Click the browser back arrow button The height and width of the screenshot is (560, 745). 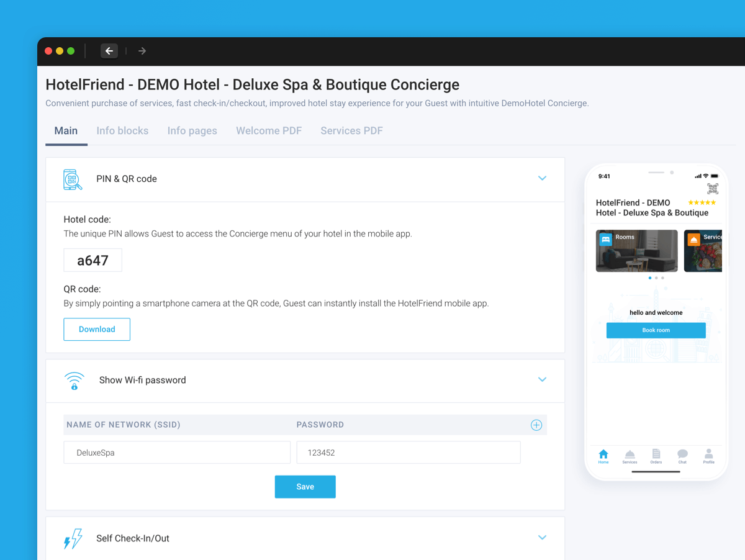click(x=109, y=51)
